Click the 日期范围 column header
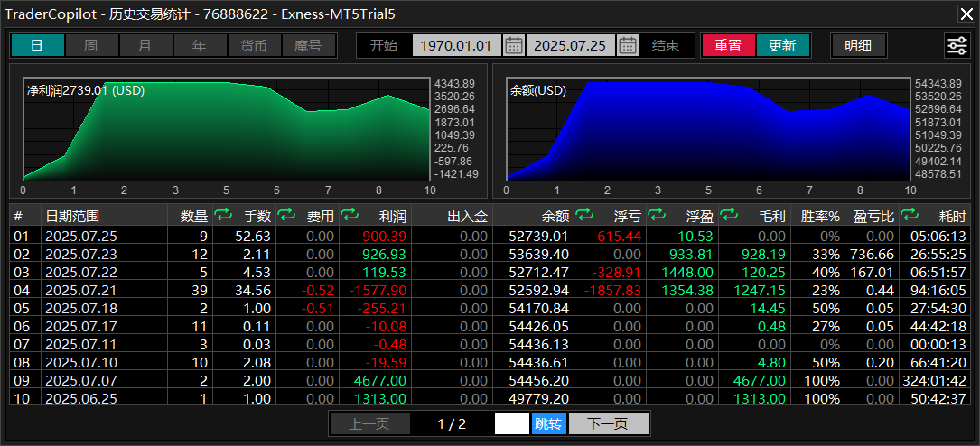The height and width of the screenshot is (446, 980). (x=104, y=216)
